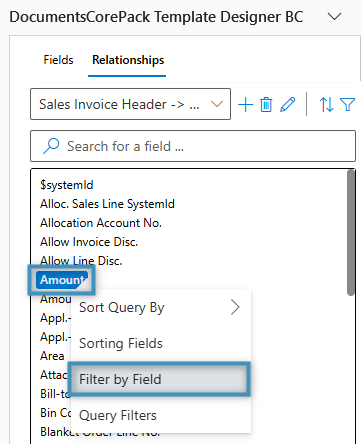Switch to the Fields tab

click(x=58, y=60)
